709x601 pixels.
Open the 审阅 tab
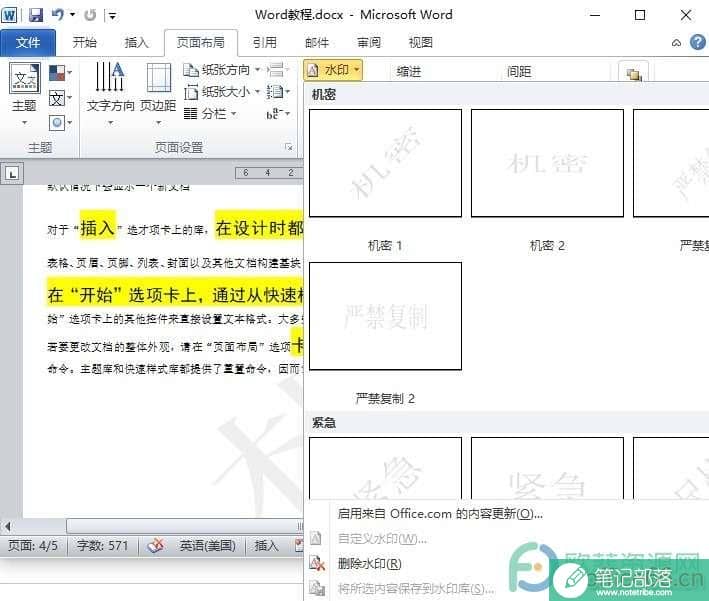click(x=369, y=43)
